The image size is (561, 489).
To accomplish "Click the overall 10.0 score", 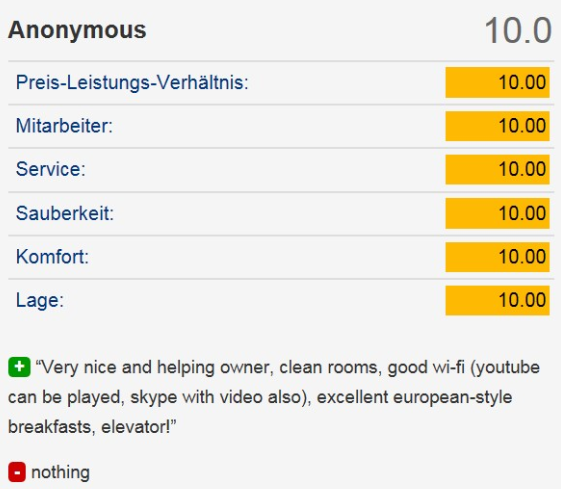I will 518,31.
